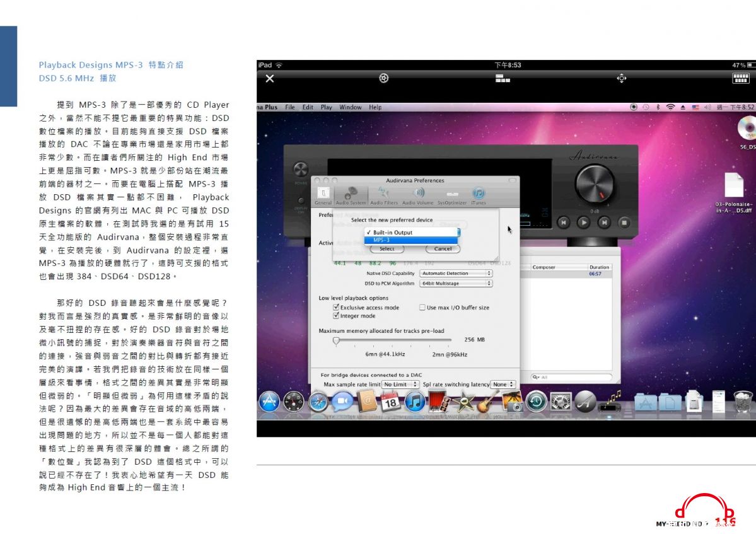Switch to the Audio System tab

[x=351, y=195]
